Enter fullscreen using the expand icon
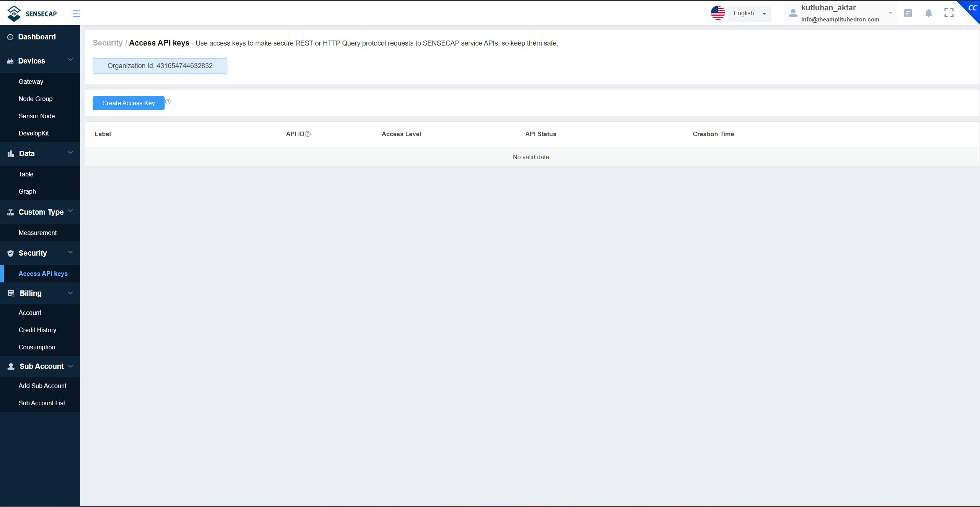Viewport: 980px width, 507px height. tap(949, 13)
